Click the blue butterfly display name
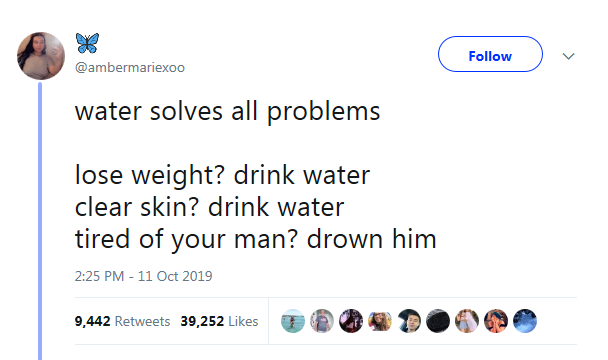Screen dimensions: 608x360 [x=87, y=43]
